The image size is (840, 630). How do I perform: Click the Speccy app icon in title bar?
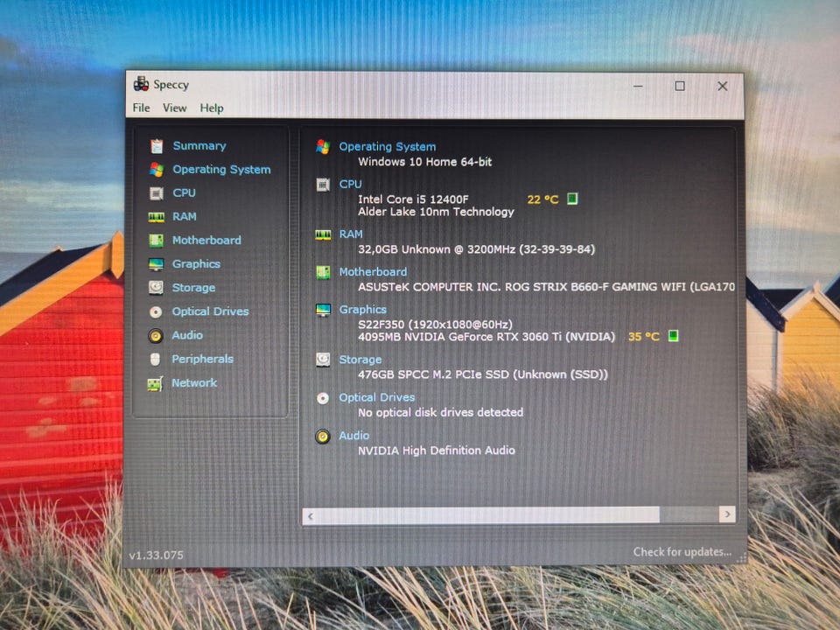click(x=142, y=84)
